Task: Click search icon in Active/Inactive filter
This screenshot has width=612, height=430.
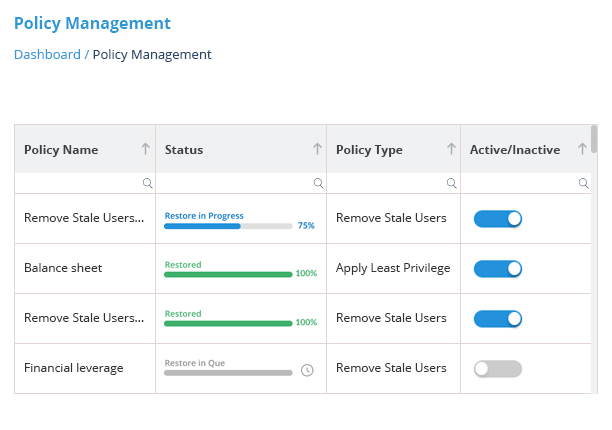Action: (584, 183)
